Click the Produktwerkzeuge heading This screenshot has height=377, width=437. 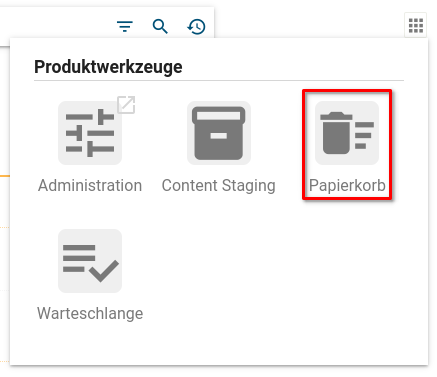[108, 67]
